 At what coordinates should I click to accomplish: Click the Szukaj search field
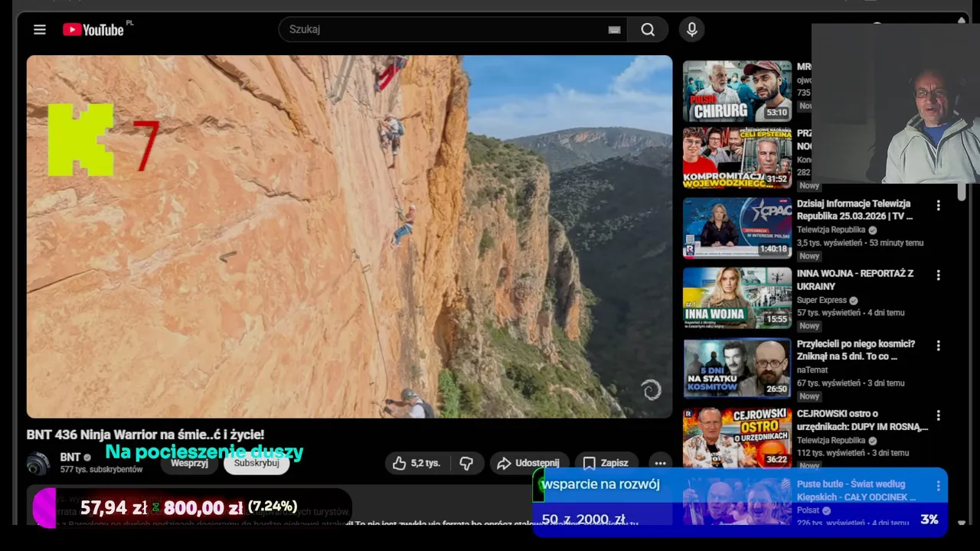(452, 29)
